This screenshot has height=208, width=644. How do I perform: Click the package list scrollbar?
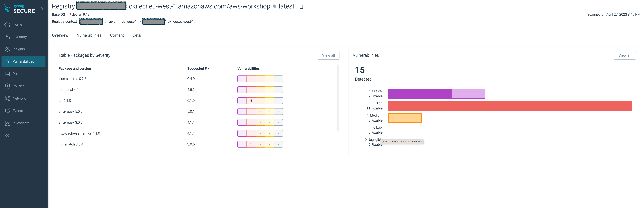click(338, 98)
